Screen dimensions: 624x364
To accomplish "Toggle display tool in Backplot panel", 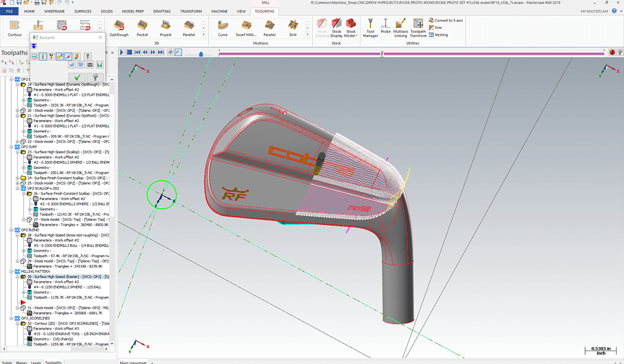I will coord(43,57).
